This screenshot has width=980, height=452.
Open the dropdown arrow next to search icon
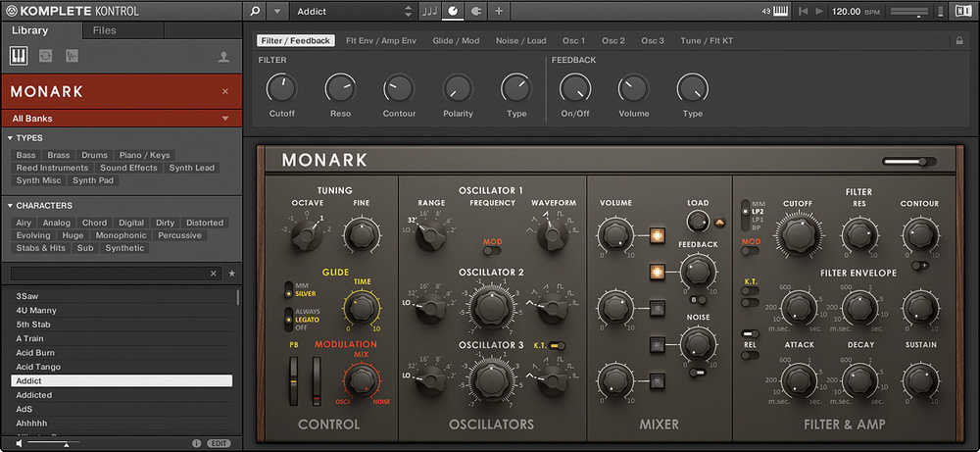pyautogui.click(x=277, y=11)
